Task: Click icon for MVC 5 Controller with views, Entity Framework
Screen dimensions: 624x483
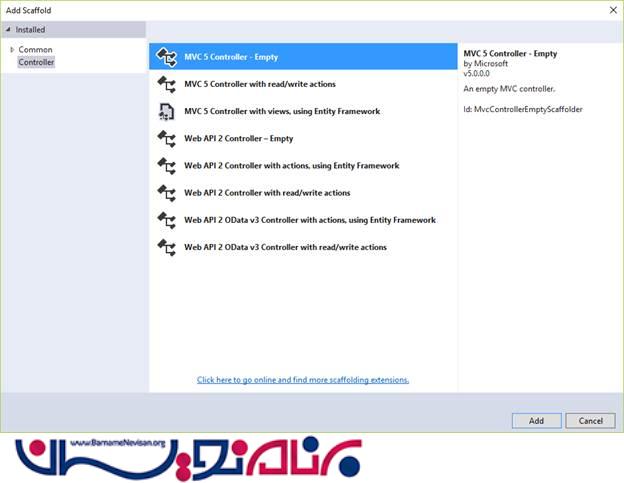Action: (x=166, y=111)
